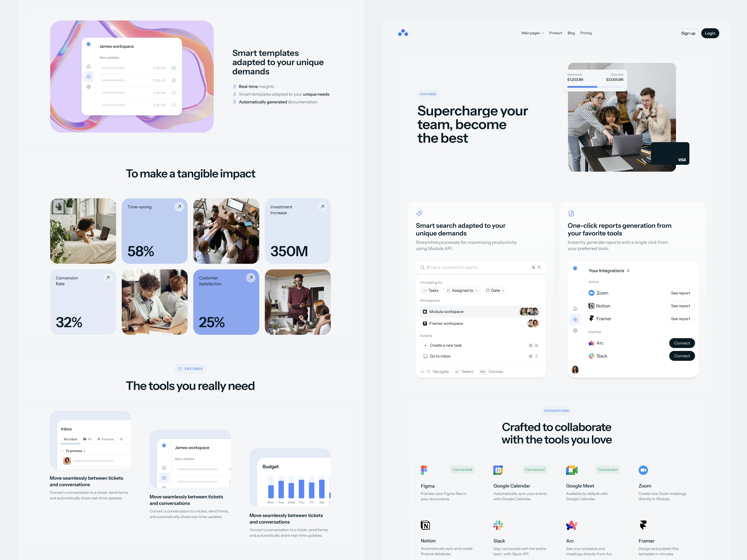747x560 pixels.
Task: Connect the Arc integration
Action: point(681,343)
